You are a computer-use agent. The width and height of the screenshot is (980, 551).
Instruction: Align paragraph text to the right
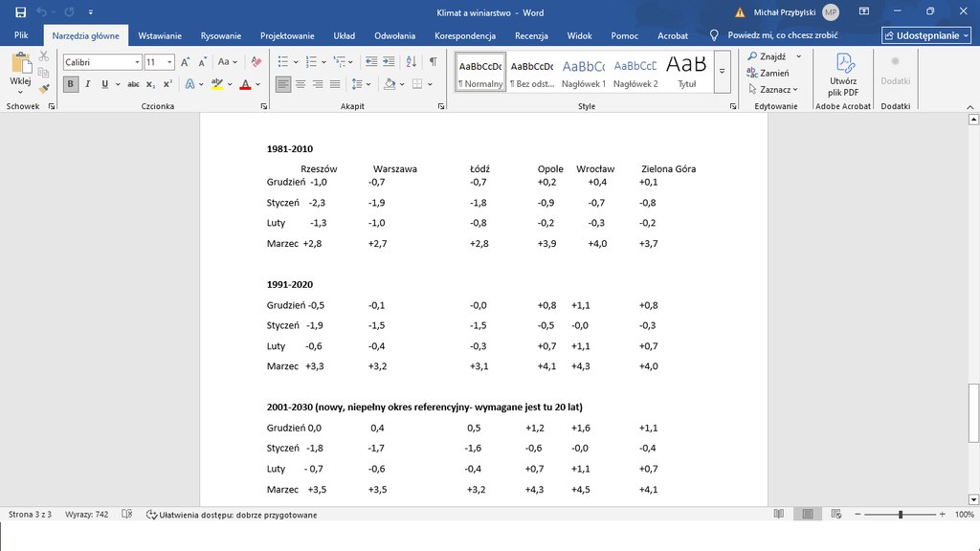coord(318,84)
